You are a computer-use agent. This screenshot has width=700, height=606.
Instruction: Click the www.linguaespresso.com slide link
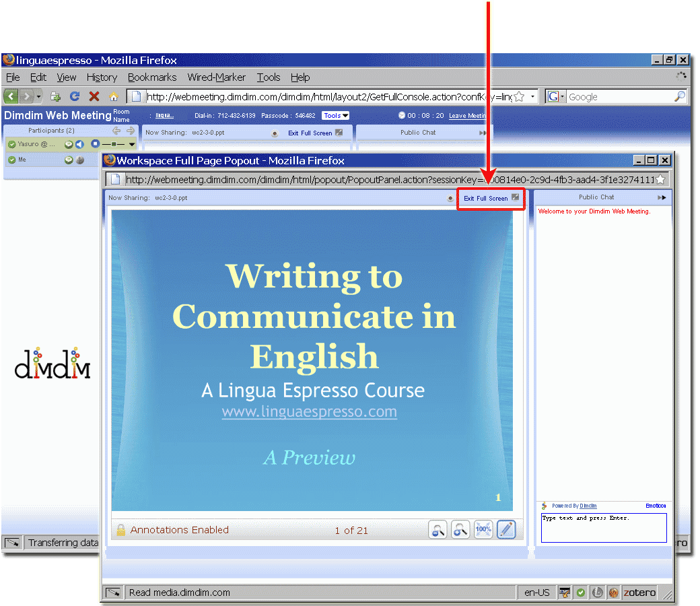(310, 411)
